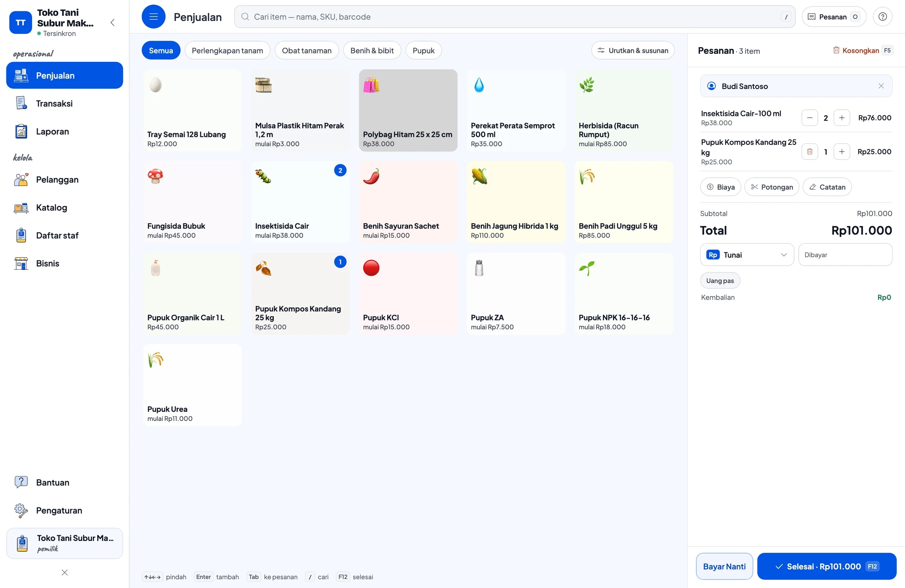Select the Semua category filter
The image size is (905, 588).
point(161,51)
